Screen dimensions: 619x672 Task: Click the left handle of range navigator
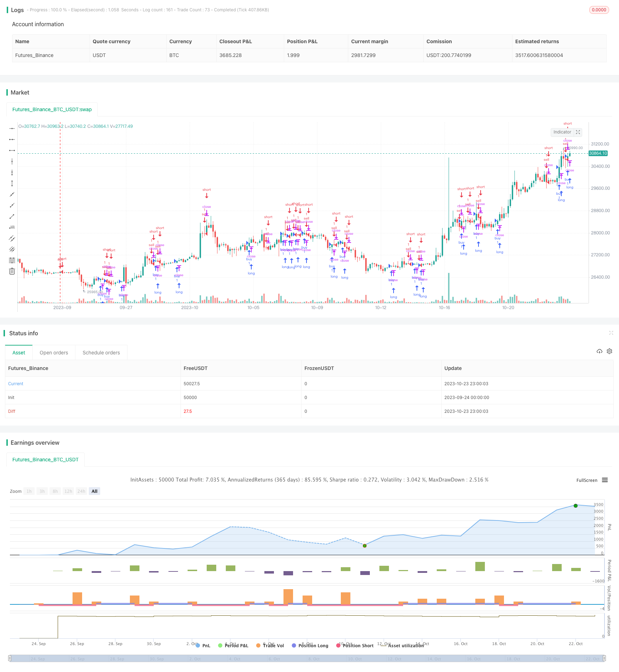10,658
